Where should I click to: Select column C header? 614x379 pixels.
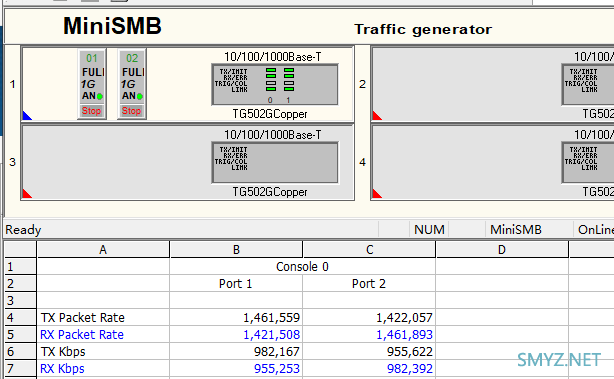point(369,249)
